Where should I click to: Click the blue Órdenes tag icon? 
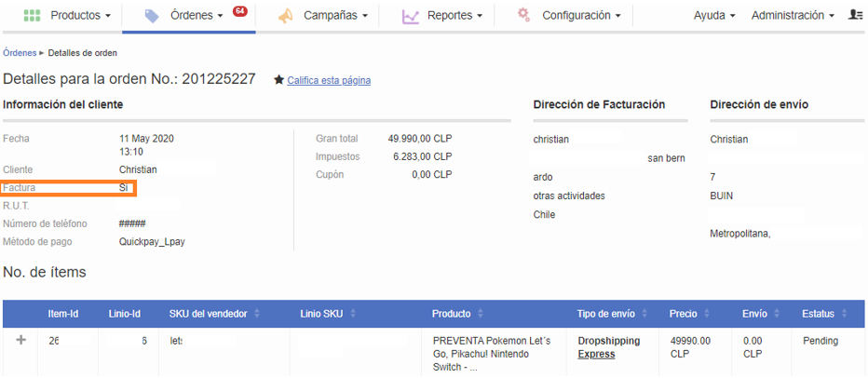click(152, 16)
